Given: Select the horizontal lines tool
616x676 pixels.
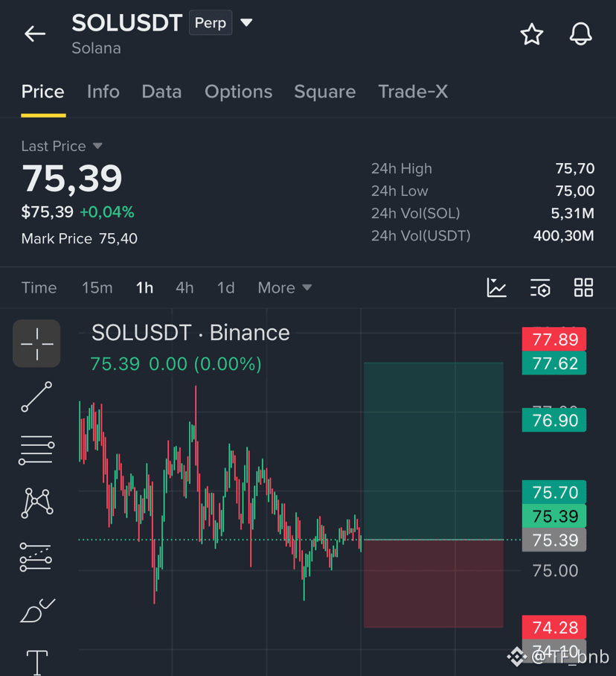Looking at the screenshot, I should click(36, 450).
